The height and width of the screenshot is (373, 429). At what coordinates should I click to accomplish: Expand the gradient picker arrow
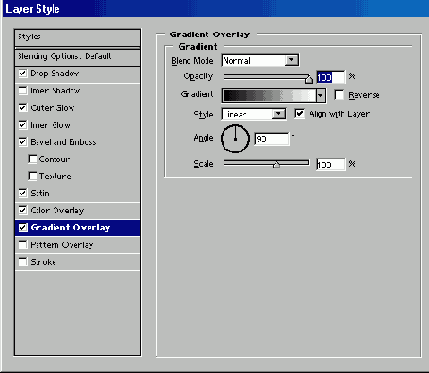click(320, 96)
